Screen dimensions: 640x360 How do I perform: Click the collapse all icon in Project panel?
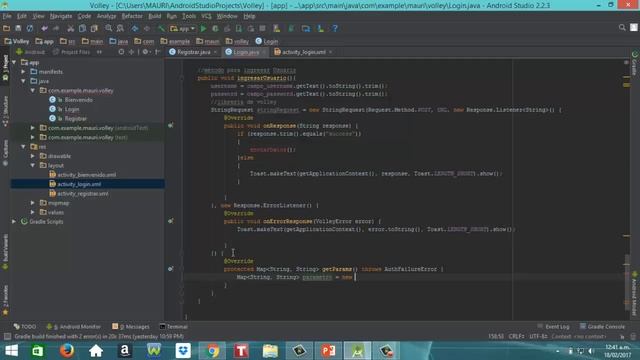coord(131,52)
